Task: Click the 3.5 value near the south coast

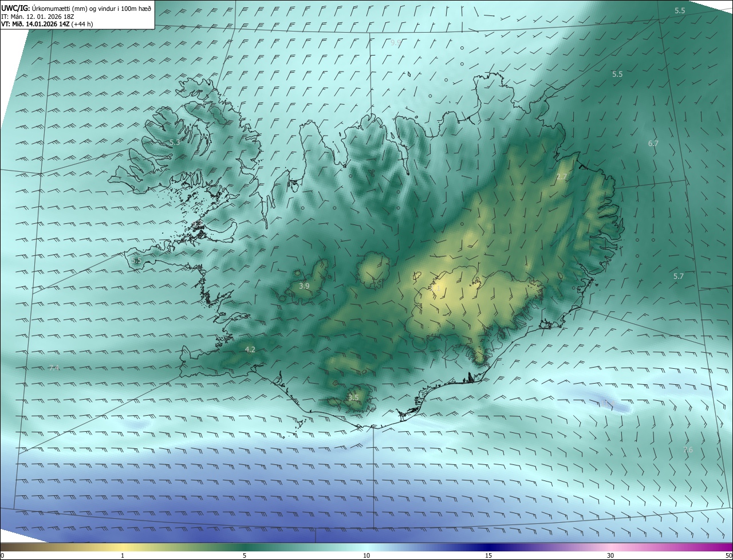Action: click(353, 397)
